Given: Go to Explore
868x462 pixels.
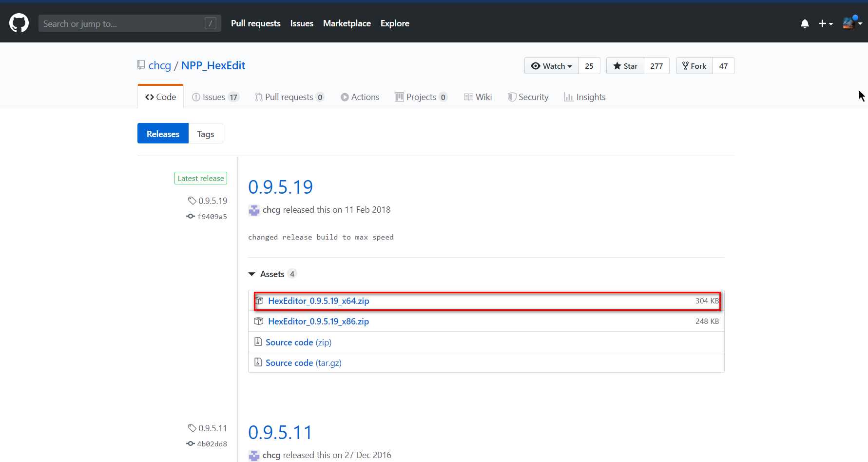Looking at the screenshot, I should [395, 23].
